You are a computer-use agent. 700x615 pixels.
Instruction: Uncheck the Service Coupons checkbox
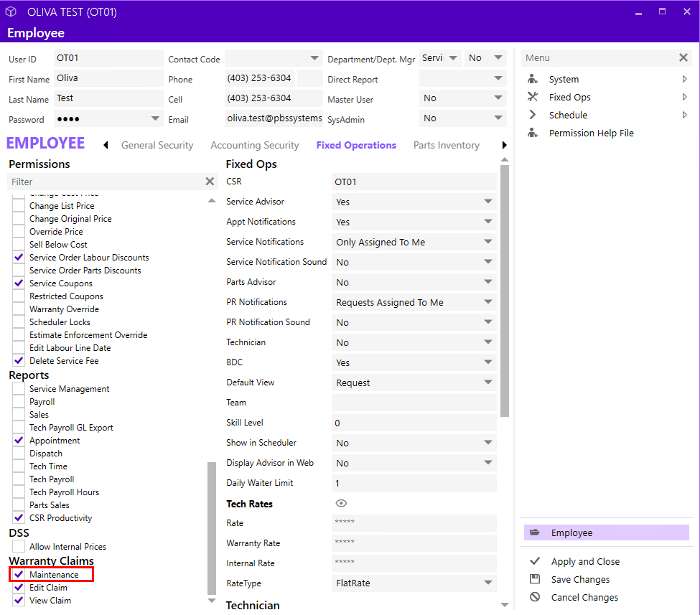pyautogui.click(x=18, y=283)
